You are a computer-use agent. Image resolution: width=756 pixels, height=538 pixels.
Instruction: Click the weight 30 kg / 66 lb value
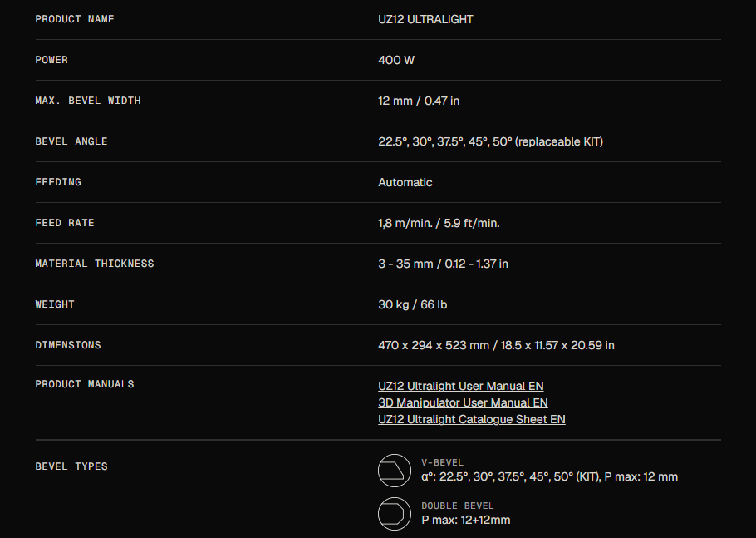pos(412,304)
